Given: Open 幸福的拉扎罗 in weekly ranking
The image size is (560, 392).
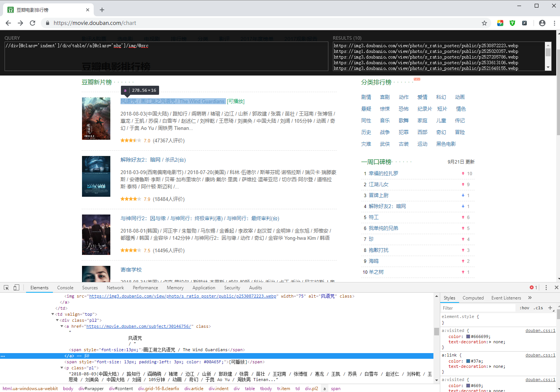Looking at the screenshot, I should [384, 173].
